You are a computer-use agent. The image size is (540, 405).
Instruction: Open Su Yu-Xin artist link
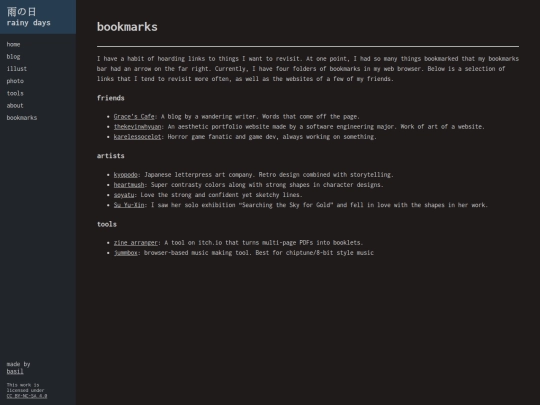(x=129, y=205)
